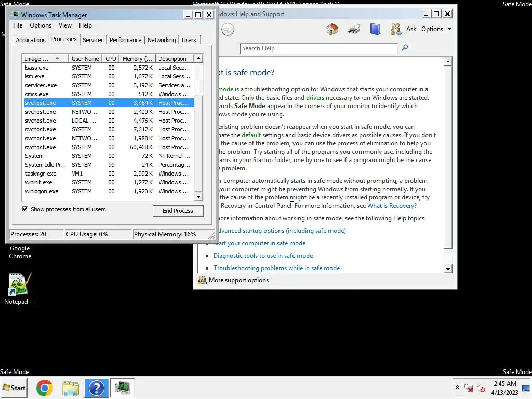Screen dimensions: 532x399
Task: Show hidden tray icons arrow
Action: (x=457, y=388)
